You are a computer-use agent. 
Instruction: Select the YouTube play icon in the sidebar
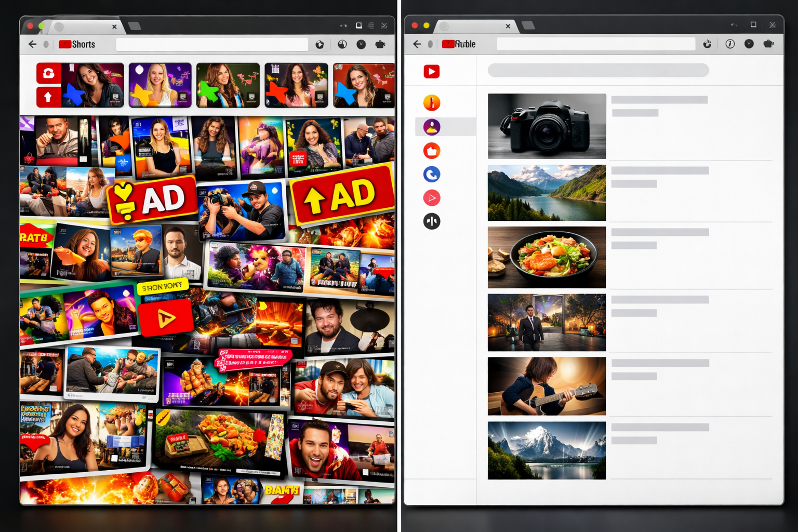tap(431, 72)
